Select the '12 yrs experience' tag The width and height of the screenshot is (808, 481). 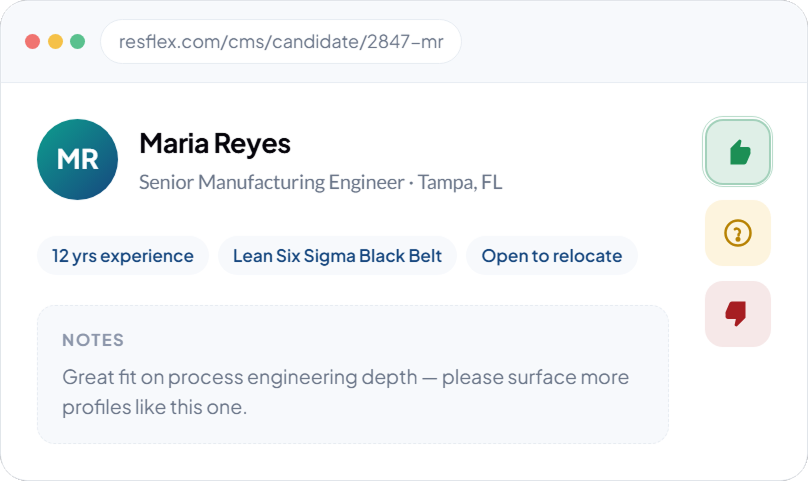tap(123, 256)
